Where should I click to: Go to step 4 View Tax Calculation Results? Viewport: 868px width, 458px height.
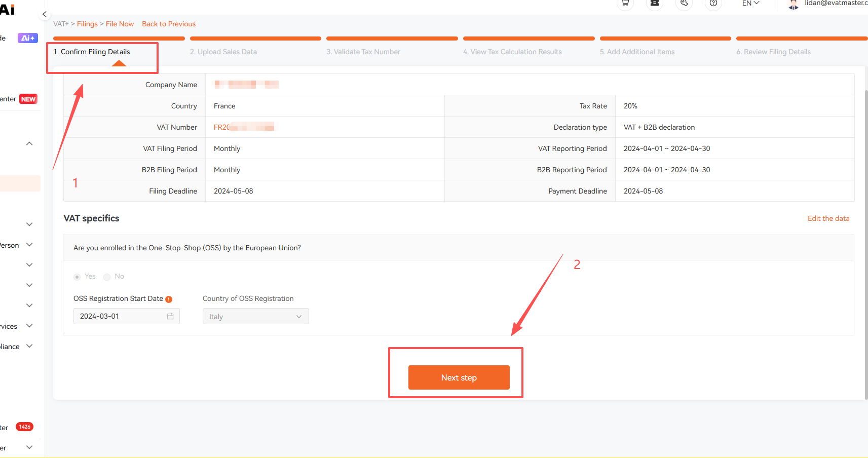click(512, 52)
